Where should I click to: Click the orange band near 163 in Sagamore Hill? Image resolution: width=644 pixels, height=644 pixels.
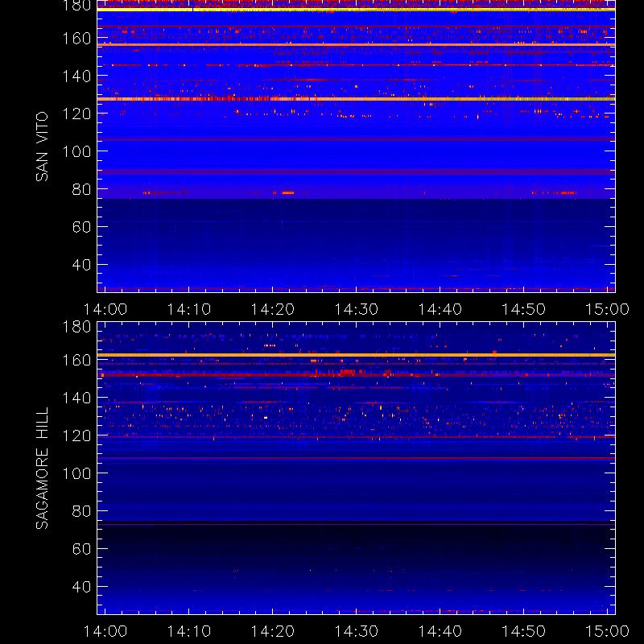[356, 355]
